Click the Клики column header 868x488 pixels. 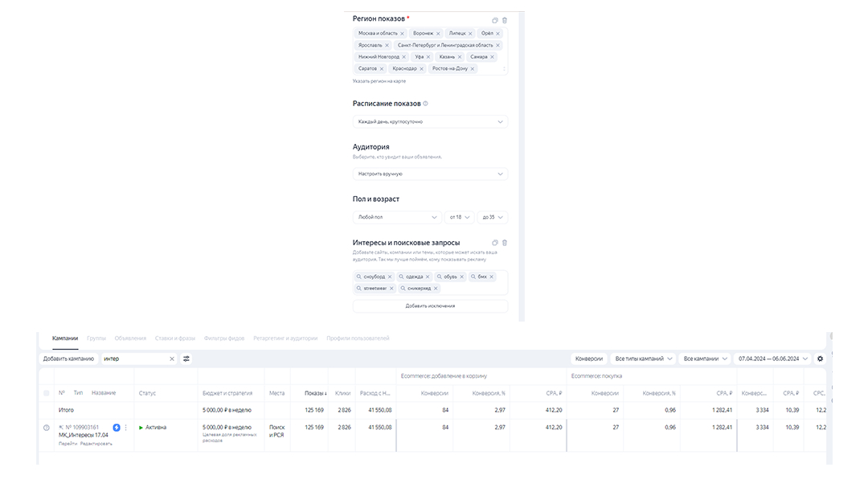[x=342, y=393]
